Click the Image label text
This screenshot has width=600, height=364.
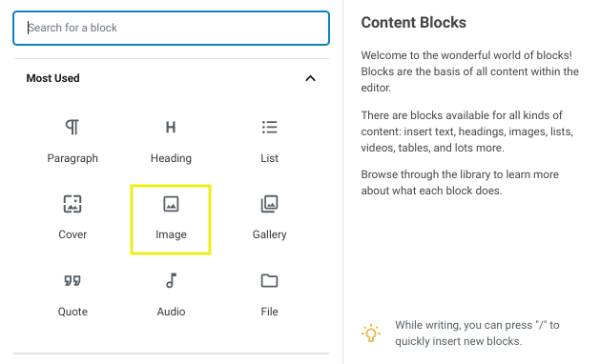tap(171, 234)
